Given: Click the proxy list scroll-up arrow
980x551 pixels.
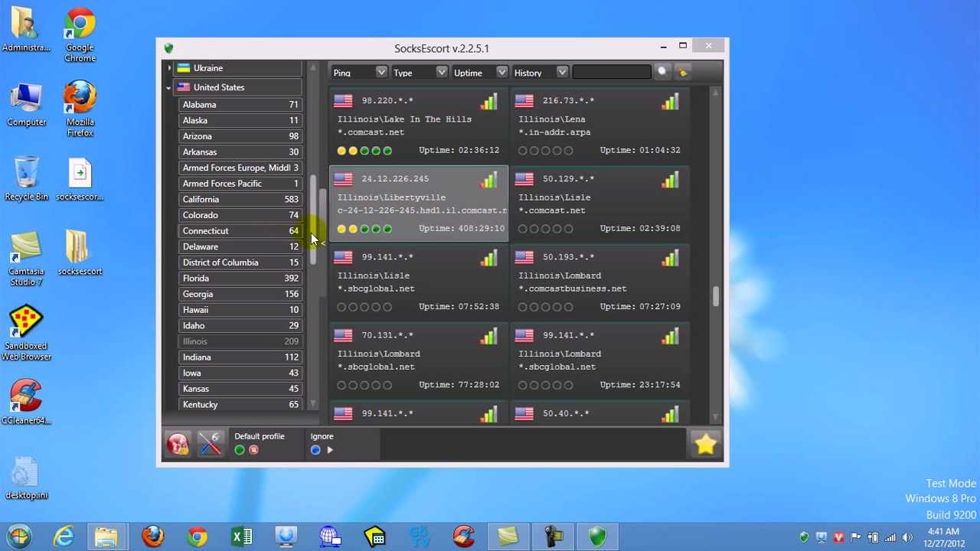Looking at the screenshot, I should tap(716, 93).
